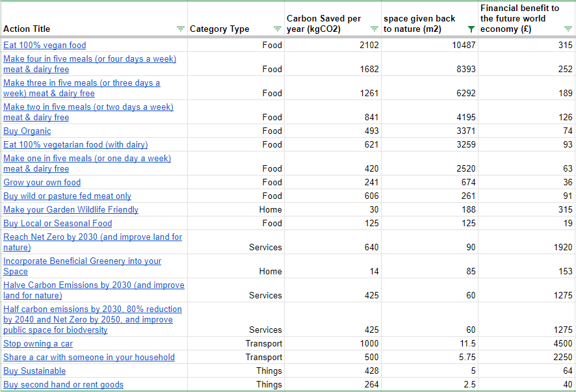
Task: Open 'Eat 100% vegetarian food (with dairy)'
Action: click(75, 144)
